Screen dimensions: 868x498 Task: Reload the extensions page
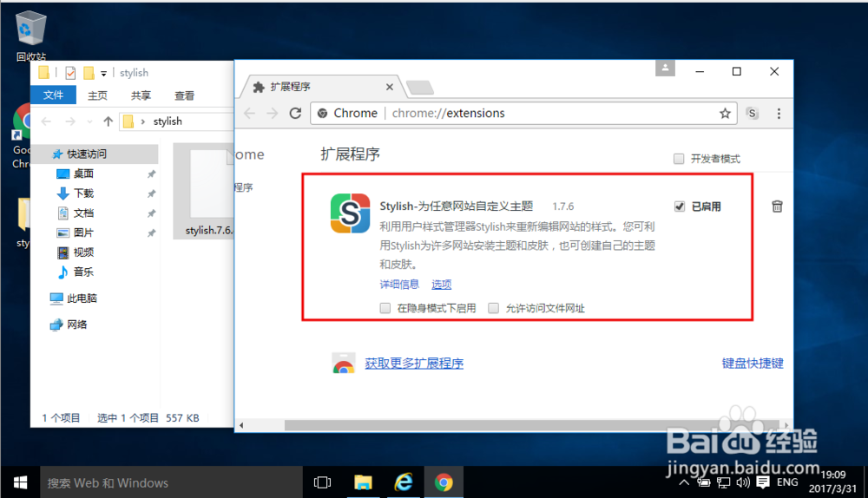296,114
